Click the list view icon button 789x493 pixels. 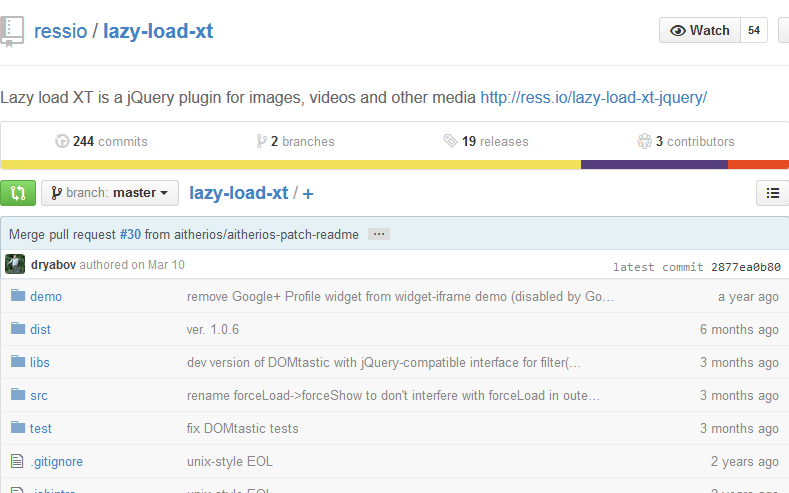click(773, 193)
